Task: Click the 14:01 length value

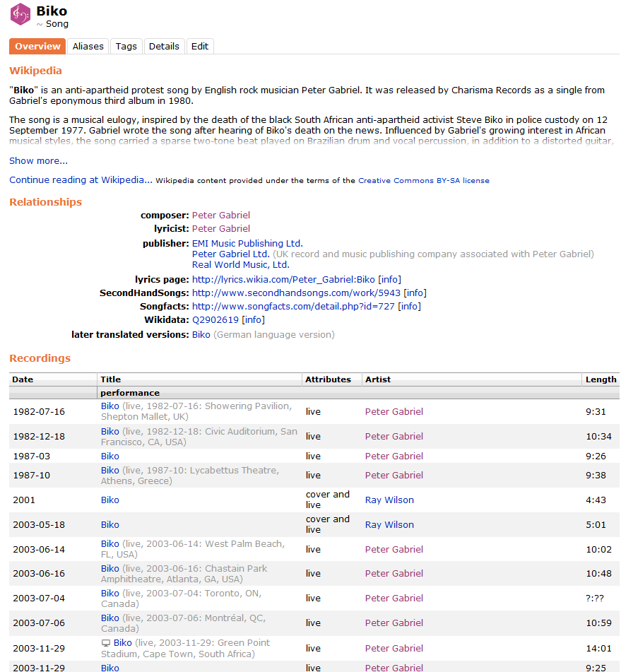Action: tap(598, 649)
